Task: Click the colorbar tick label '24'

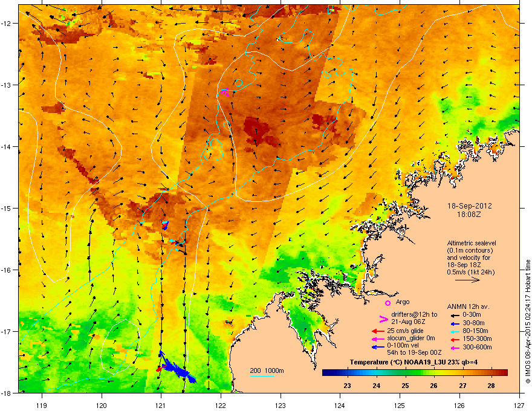Action: (x=376, y=386)
